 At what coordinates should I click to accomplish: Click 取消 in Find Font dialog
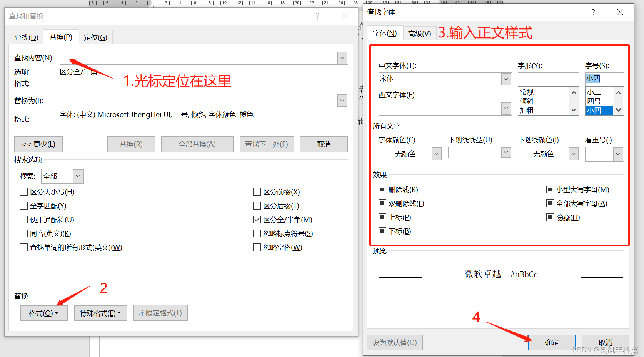point(606,342)
